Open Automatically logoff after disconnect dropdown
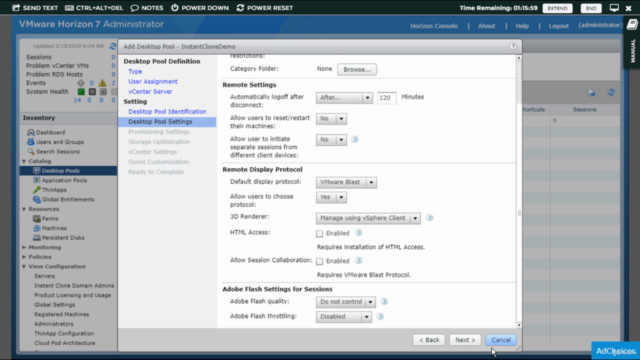Screen dimensions: 640x360 click(x=344, y=98)
